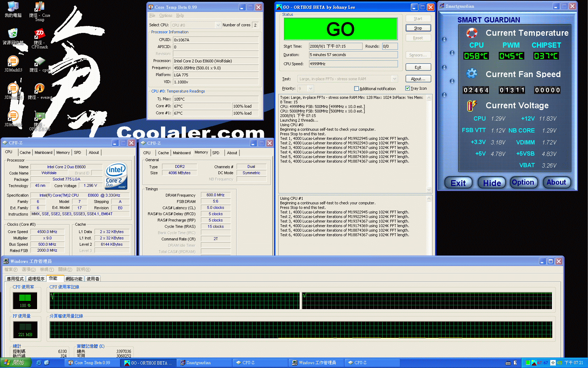Click the CPU Speed field showing 4999MHz
Image resolution: width=588 pixels, height=368 pixels.
point(353,64)
